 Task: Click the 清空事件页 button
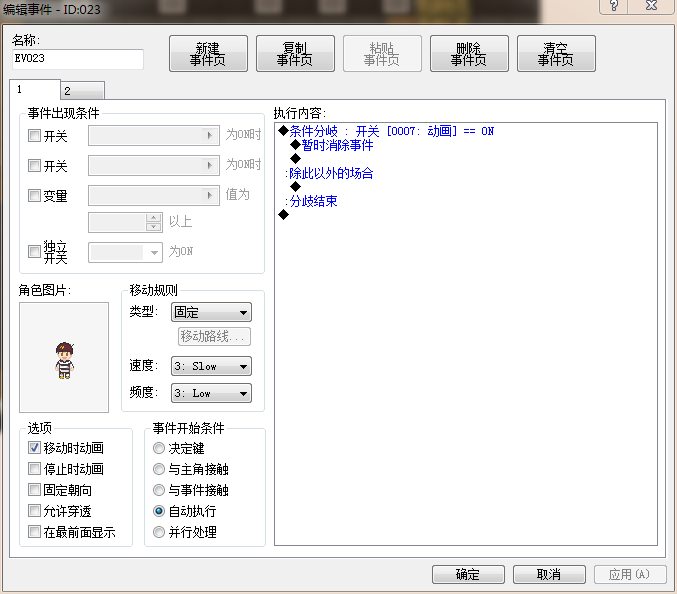[x=556, y=54]
